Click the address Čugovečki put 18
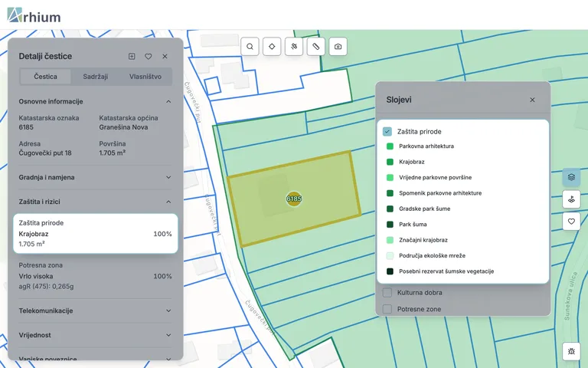 [45, 153]
